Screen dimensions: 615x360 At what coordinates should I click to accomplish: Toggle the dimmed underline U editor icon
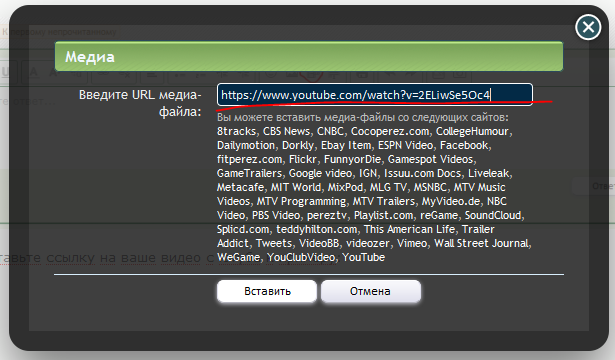(5, 72)
